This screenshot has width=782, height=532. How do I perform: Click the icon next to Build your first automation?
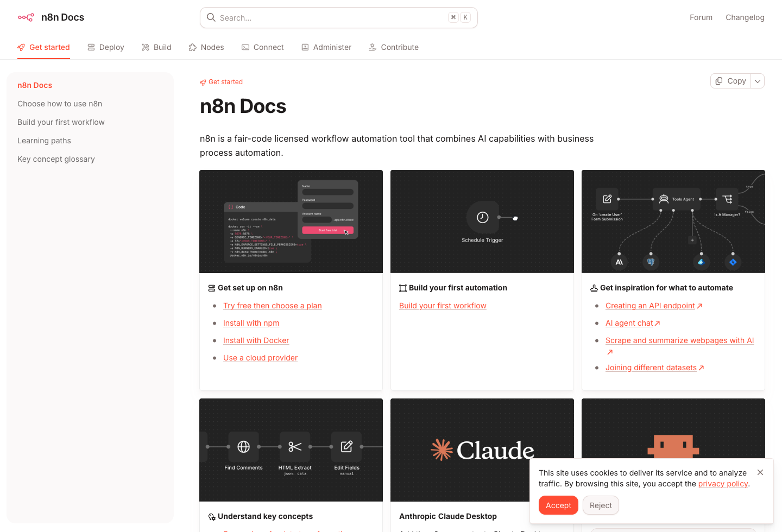(403, 288)
